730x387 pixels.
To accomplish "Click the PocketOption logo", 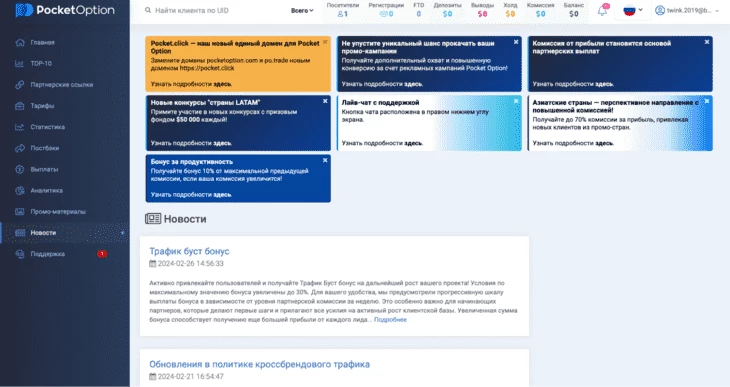I will point(65,10).
